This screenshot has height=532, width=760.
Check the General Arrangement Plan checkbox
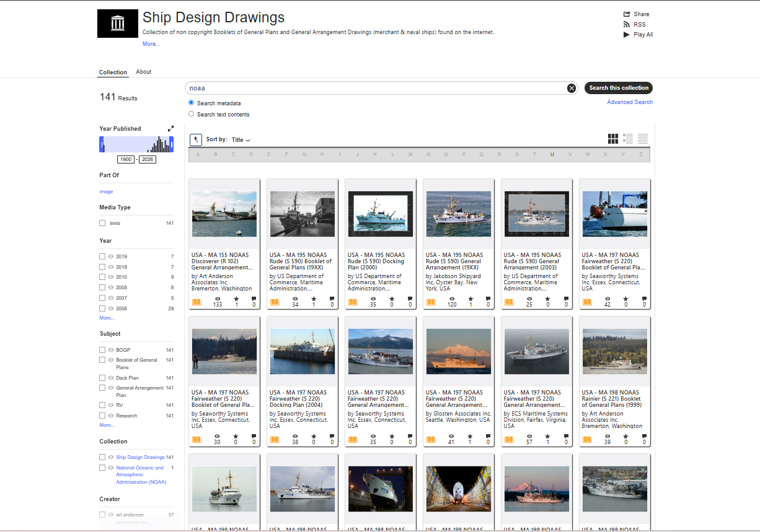(102, 388)
